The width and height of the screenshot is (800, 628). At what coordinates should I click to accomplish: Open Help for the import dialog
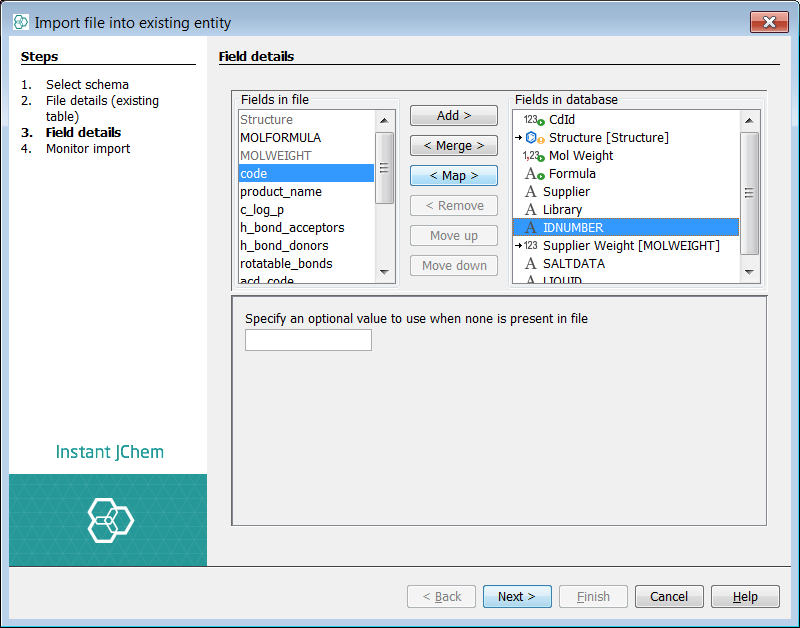[745, 597]
